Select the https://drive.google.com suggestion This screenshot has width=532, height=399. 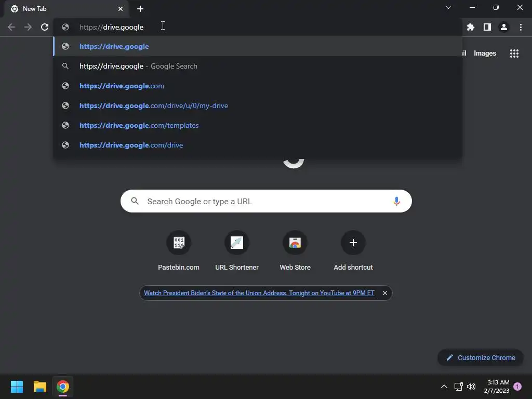point(258,86)
